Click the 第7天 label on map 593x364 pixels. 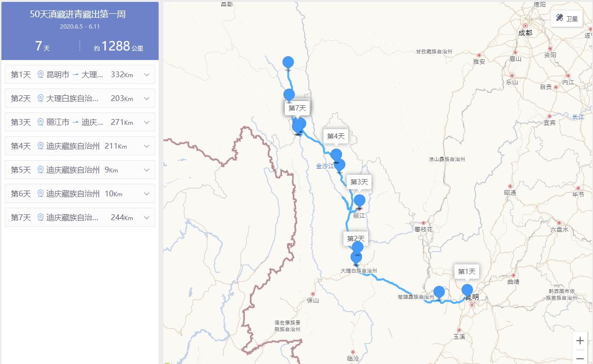[297, 108]
